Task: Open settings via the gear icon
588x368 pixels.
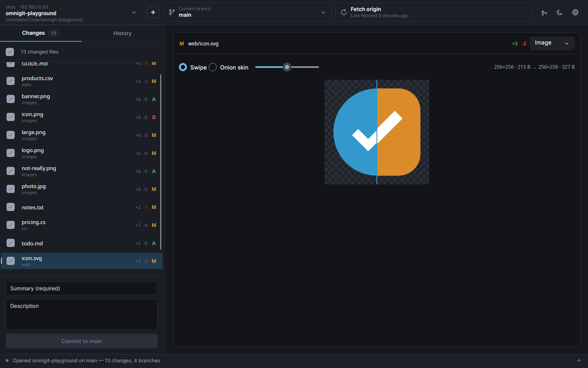Action: (575, 12)
